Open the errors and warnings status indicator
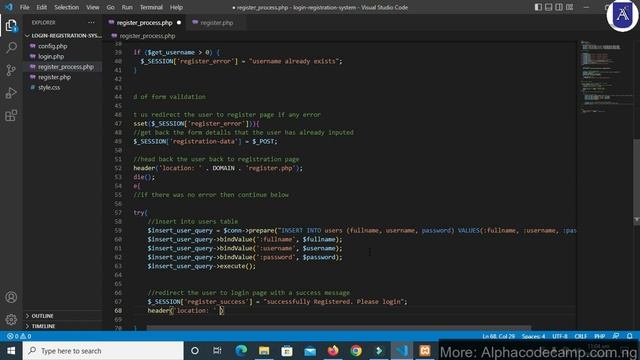Screen dimensions: 640x360 [19, 336]
